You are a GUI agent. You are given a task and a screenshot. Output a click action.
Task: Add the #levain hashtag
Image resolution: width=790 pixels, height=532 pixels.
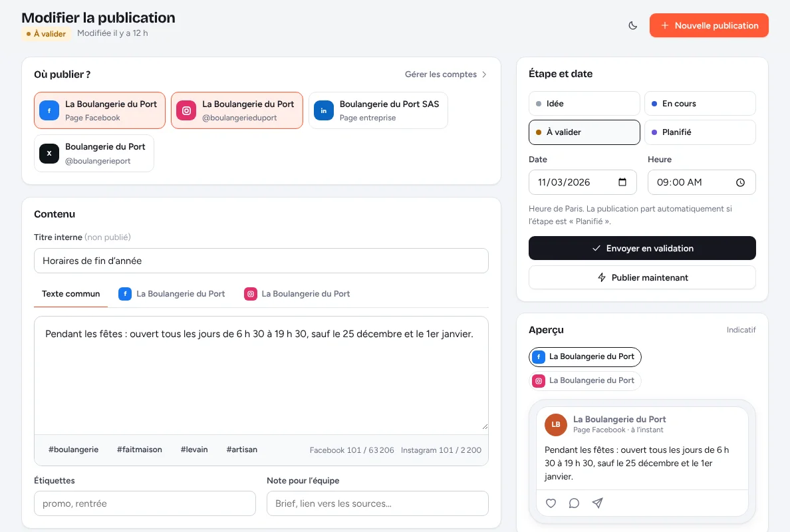[194, 450]
